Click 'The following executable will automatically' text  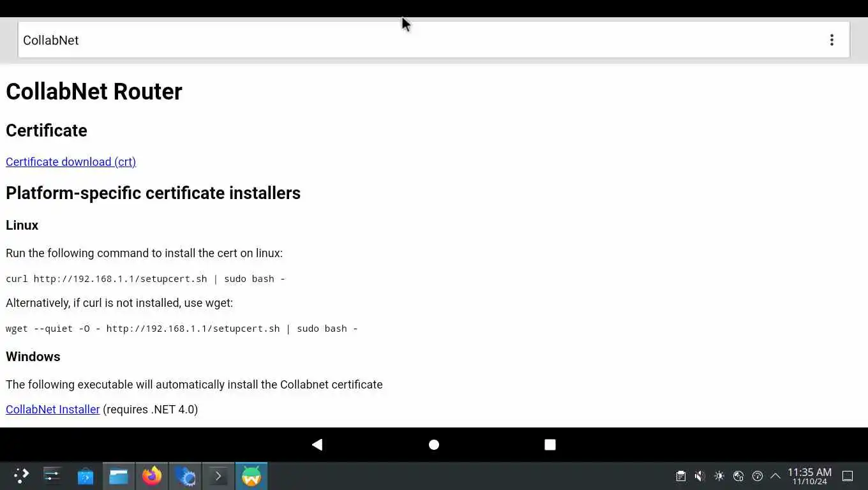coord(194,385)
